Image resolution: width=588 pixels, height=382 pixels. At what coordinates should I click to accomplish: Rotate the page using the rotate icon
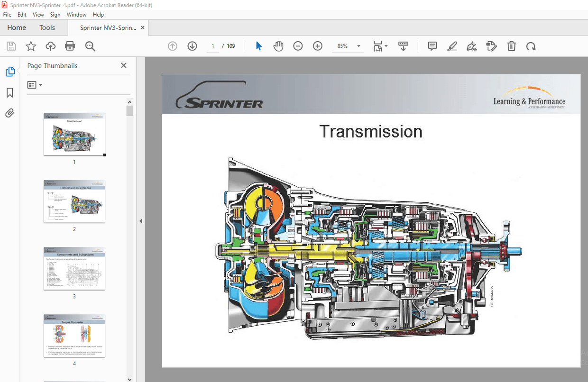[x=531, y=46]
